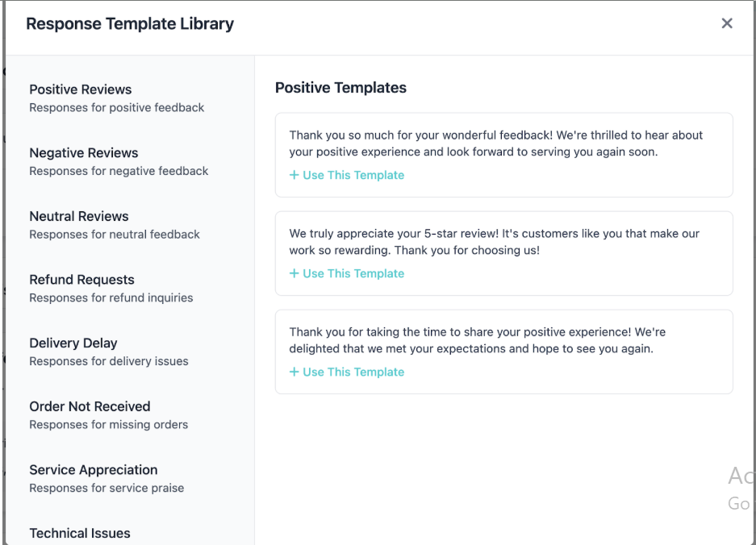Select the second template card body text
756x545 pixels.
(503, 241)
